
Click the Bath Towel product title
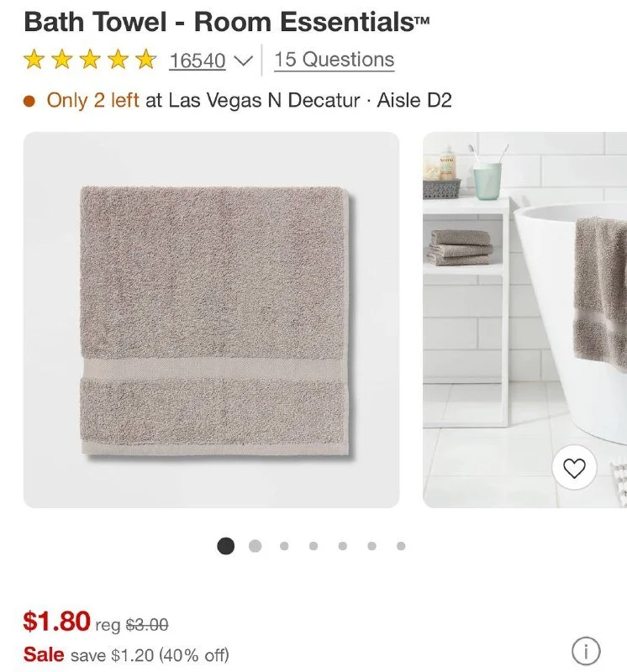tap(226, 22)
